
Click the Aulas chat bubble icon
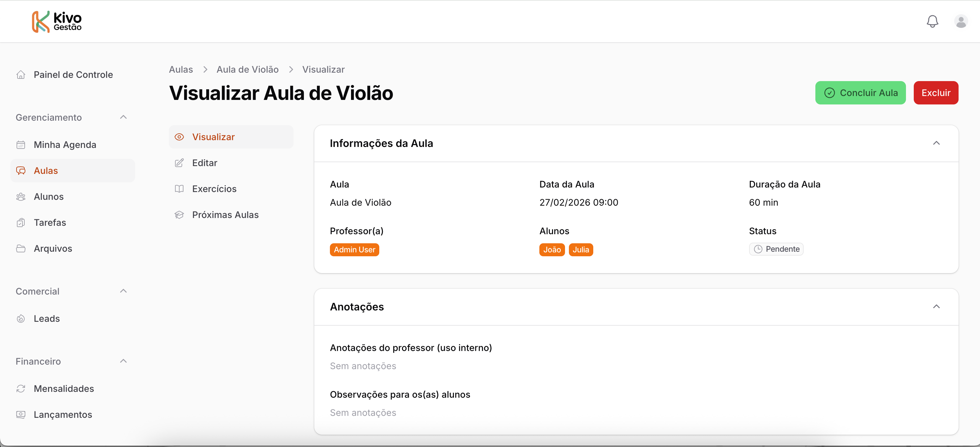(21, 170)
